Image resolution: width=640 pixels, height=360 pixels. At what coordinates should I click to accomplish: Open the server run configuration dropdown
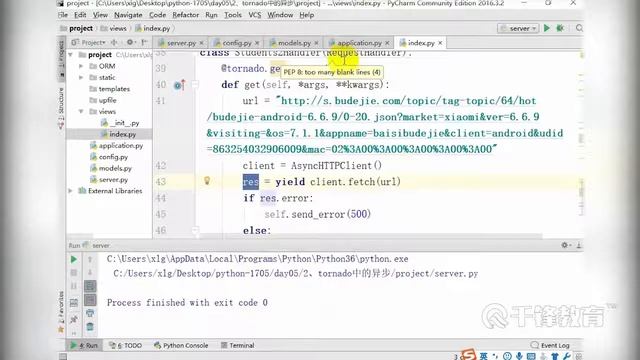coord(518,28)
